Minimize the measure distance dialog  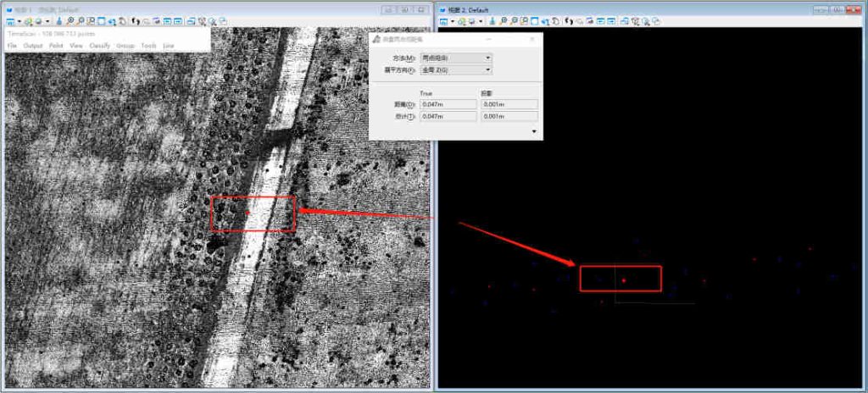tap(489, 39)
